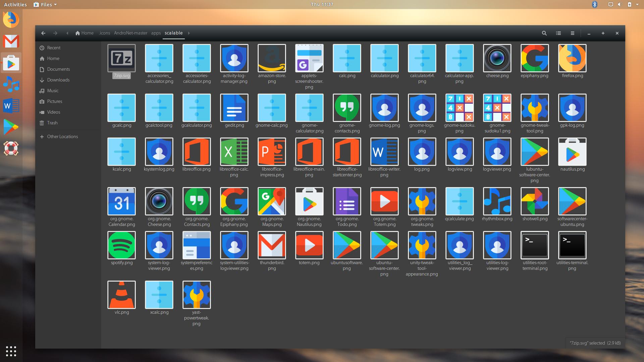Open Other Locations in the sidebar

(x=62, y=136)
